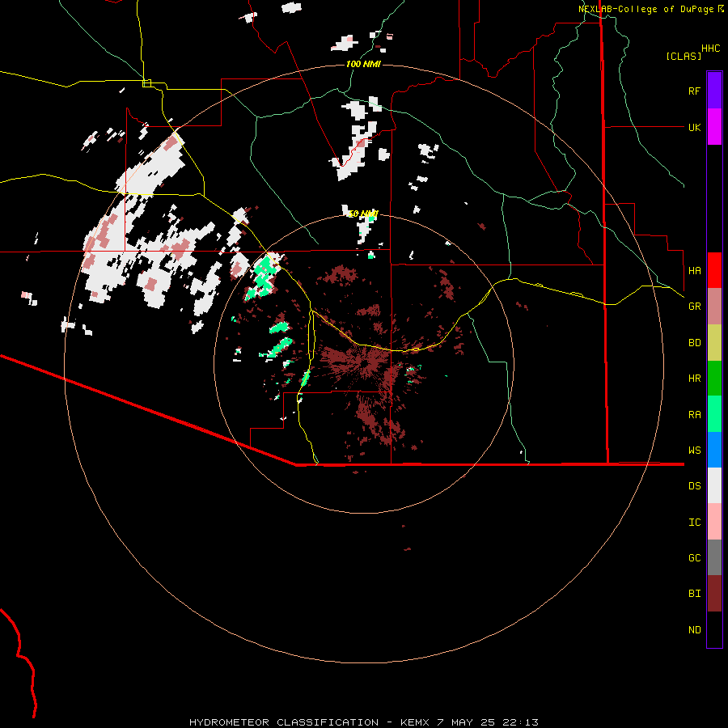728x728 pixels.
Task: Click the 'HHC' product code text
Action: 711,49
